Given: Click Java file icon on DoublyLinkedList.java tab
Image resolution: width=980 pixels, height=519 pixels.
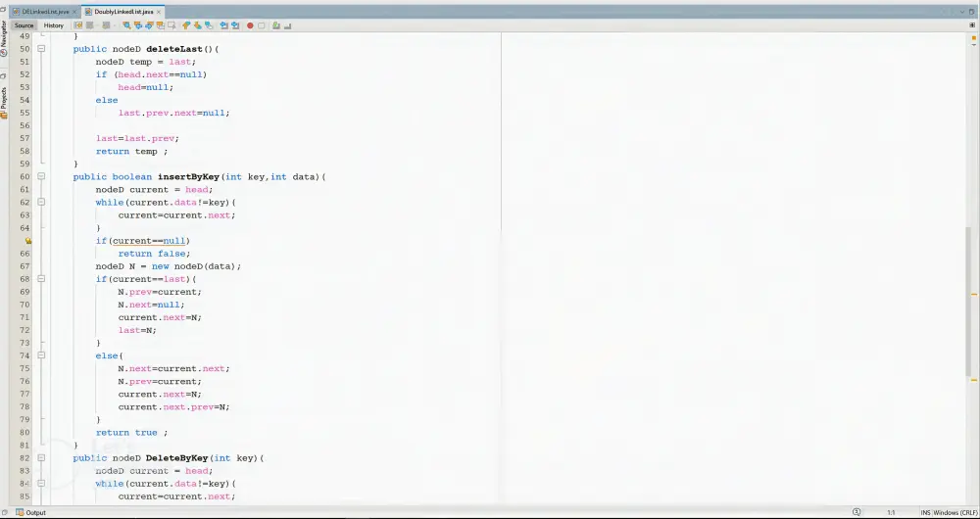Looking at the screenshot, I should 88,12.
